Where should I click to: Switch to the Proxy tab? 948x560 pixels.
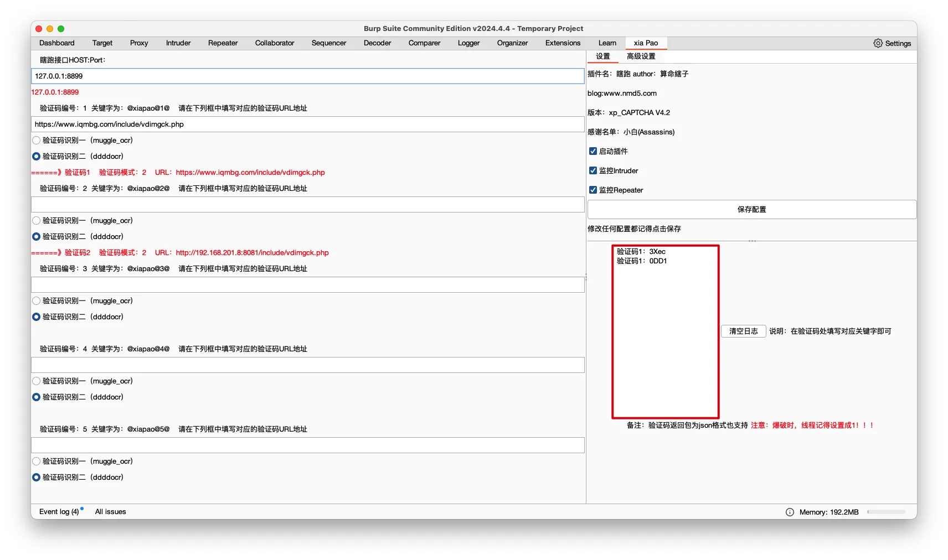[x=139, y=43]
